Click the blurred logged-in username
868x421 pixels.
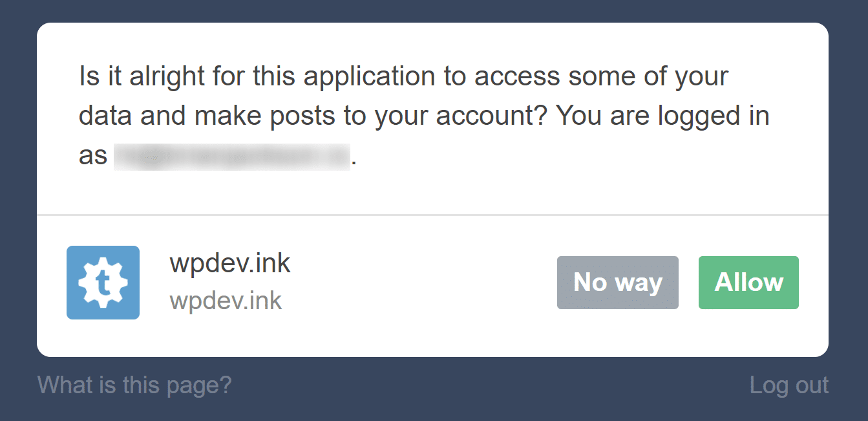(x=233, y=154)
